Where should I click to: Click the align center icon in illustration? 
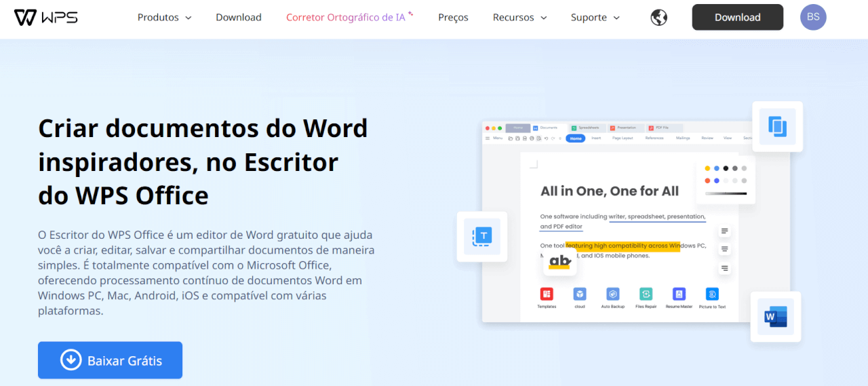(725, 250)
